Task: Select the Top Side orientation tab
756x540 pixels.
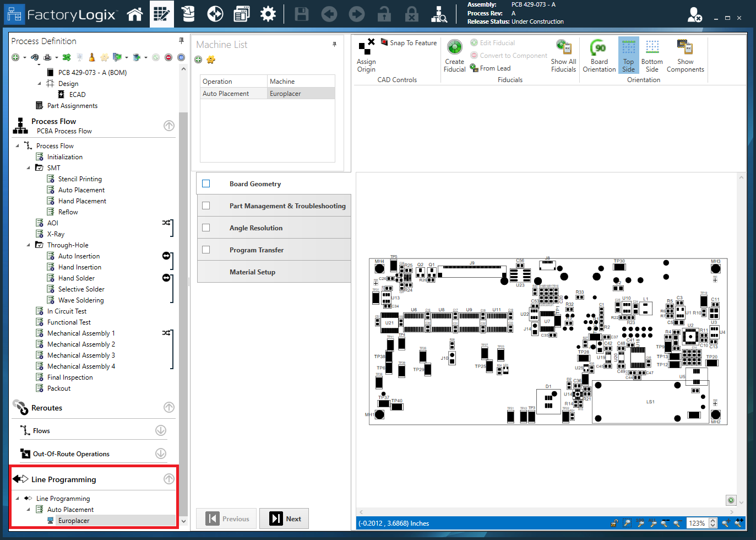Action: 628,55
